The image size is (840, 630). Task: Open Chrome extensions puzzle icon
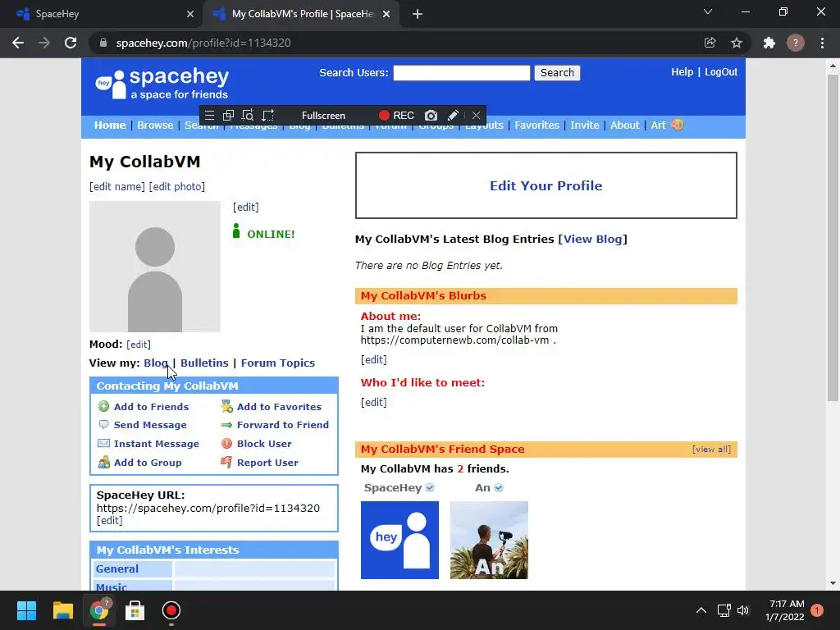click(x=769, y=43)
